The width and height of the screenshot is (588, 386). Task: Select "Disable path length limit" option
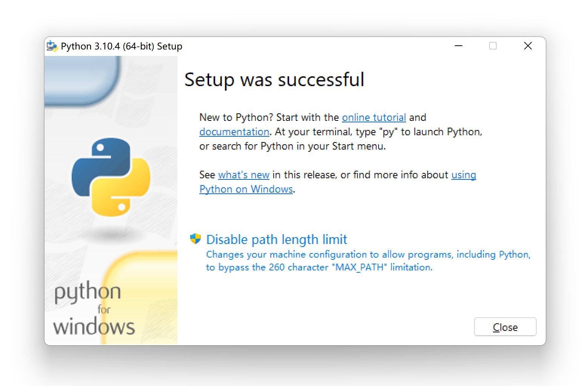(276, 239)
